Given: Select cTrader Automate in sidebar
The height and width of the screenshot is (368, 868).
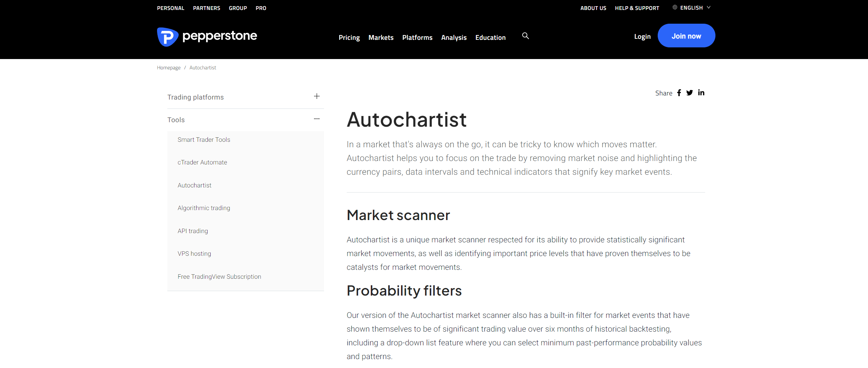Looking at the screenshot, I should (202, 162).
